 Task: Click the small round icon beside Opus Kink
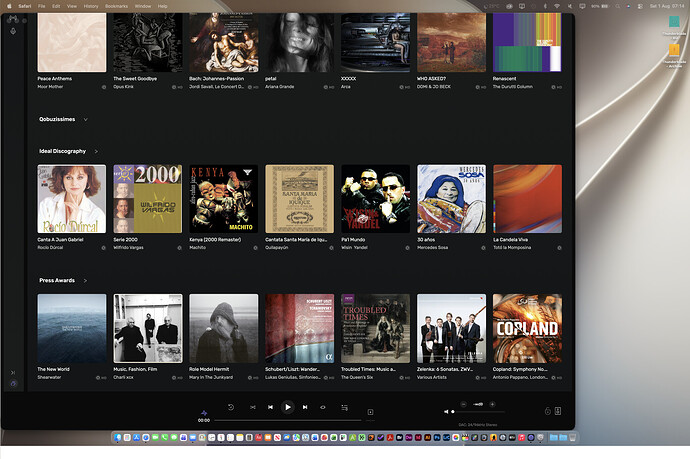pyautogui.click(x=174, y=87)
